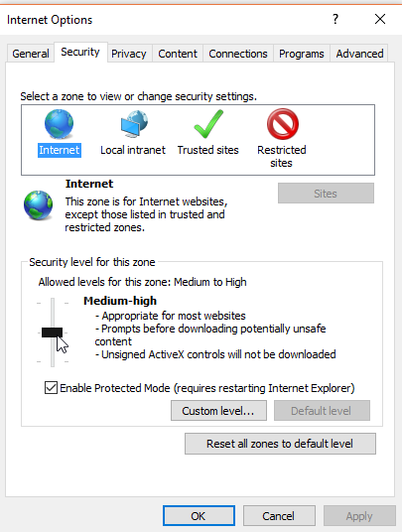Viewport: 402px width, 532px height.
Task: Open the Connections tab
Action: click(x=238, y=54)
